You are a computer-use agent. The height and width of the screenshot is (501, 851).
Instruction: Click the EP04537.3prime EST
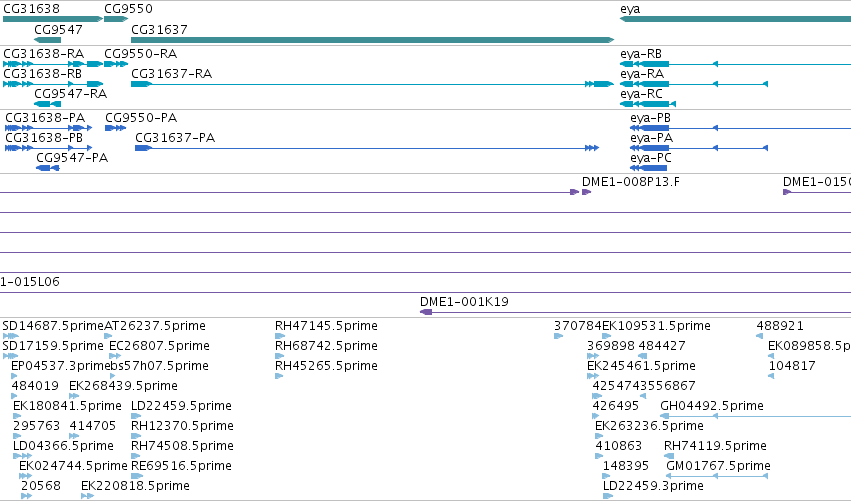61,365
